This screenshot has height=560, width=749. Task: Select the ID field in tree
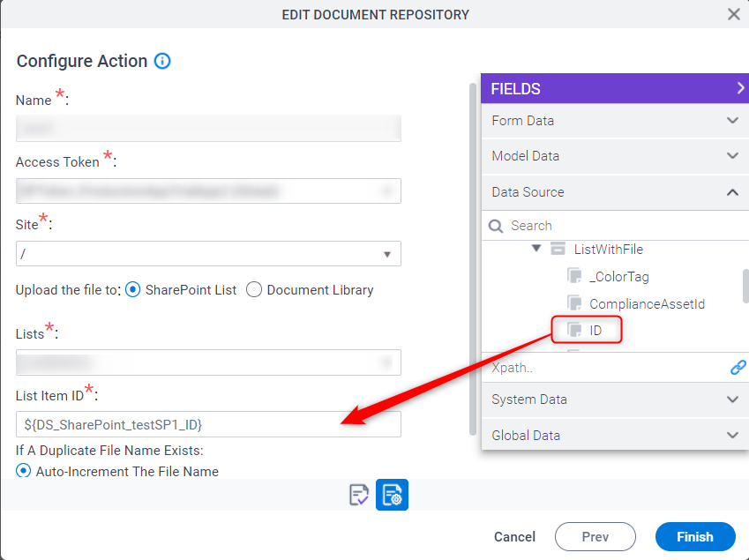595,330
